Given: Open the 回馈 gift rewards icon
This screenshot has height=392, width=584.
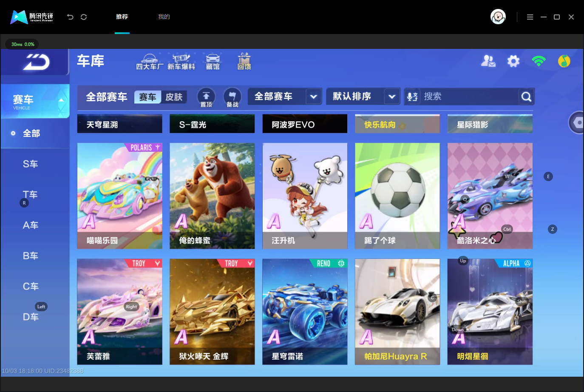Looking at the screenshot, I should coord(244,62).
